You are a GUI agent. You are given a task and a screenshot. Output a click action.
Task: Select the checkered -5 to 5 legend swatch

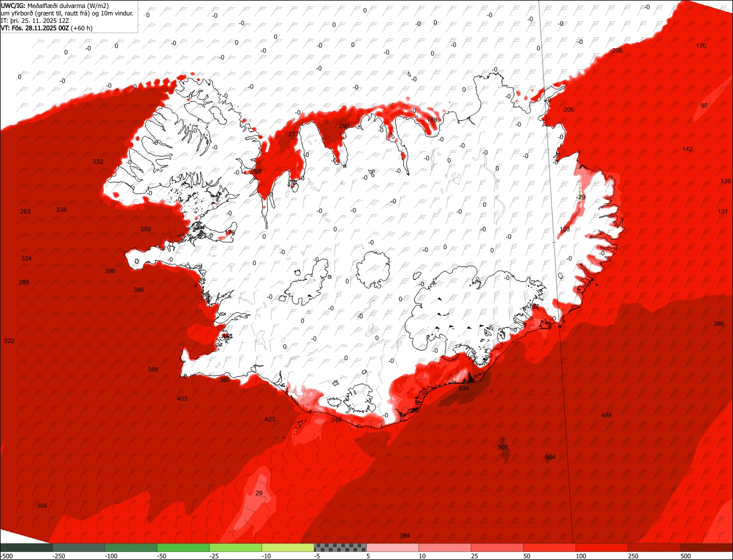click(x=340, y=547)
